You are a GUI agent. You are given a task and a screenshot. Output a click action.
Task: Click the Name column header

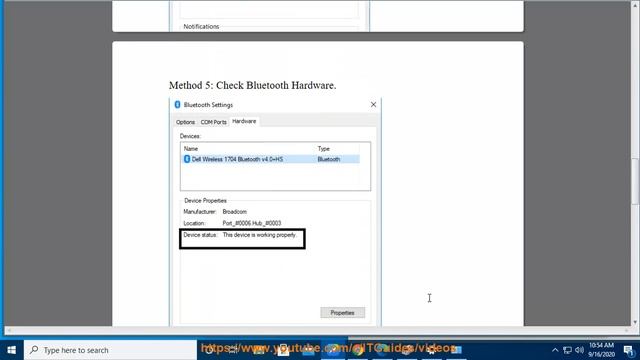click(191, 149)
